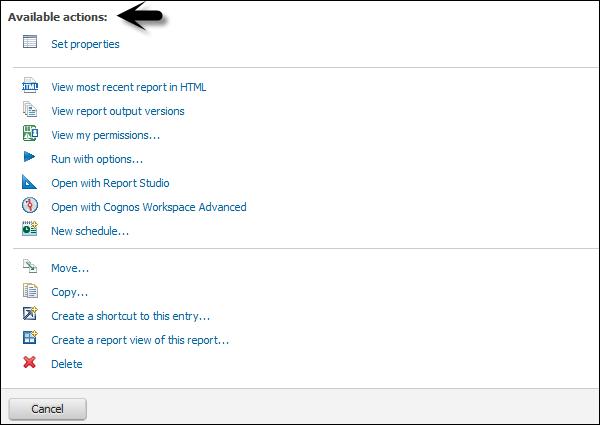View most recent report in HTML

(x=128, y=87)
